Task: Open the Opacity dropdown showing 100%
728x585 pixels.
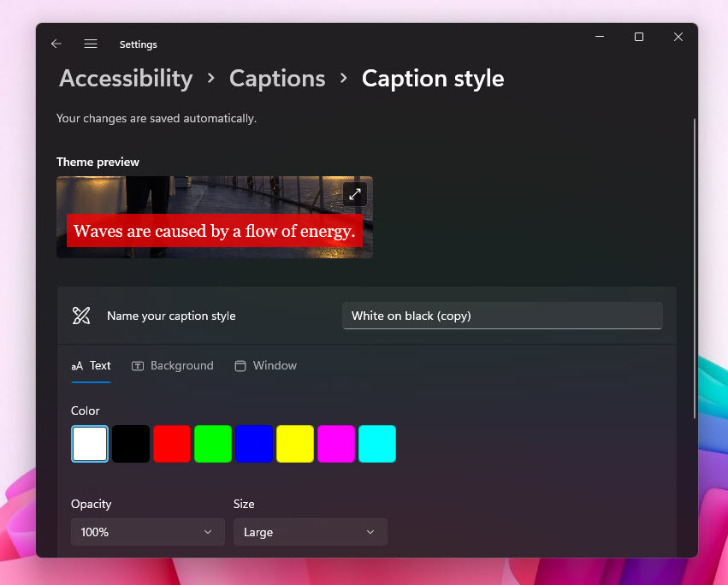Action: 148,532
